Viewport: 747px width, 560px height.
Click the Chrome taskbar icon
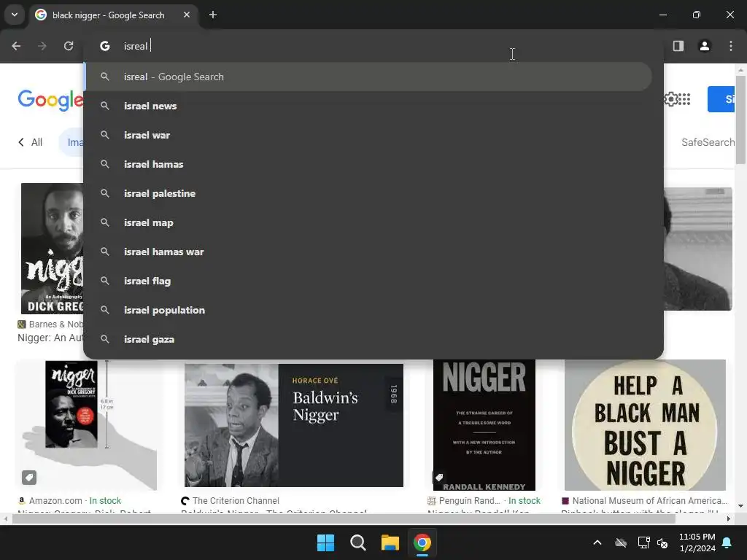(x=422, y=542)
